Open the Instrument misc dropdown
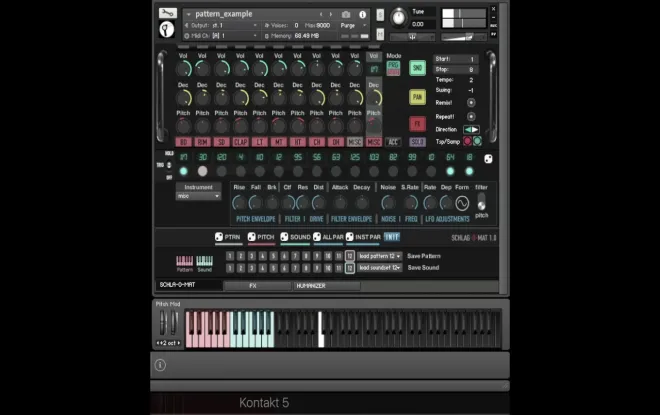This screenshot has height=415, width=660. (x=198, y=196)
